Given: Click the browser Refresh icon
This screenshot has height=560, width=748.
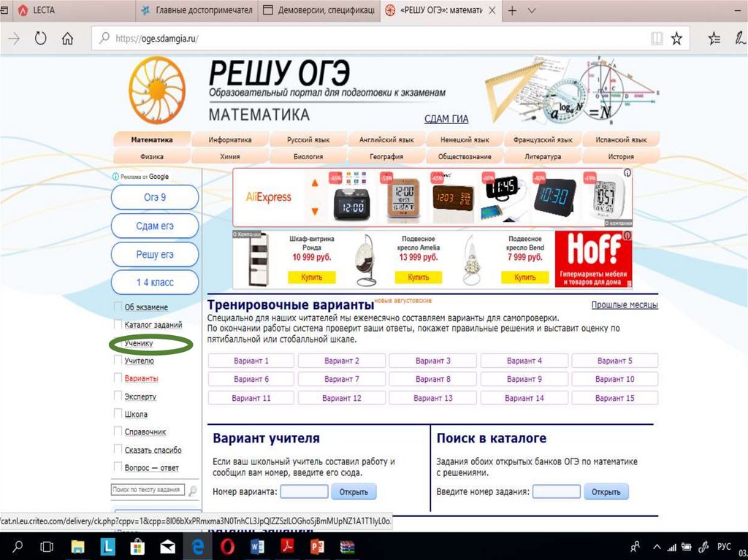Looking at the screenshot, I should pos(41,38).
